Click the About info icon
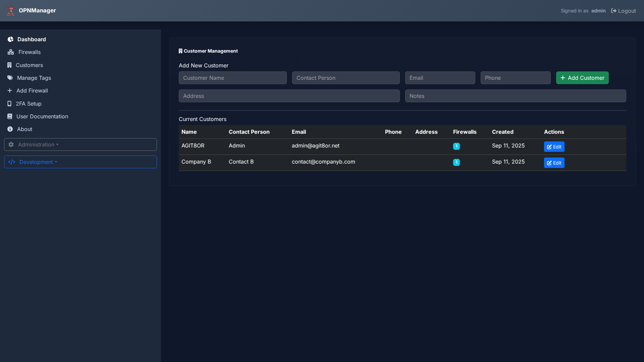The height and width of the screenshot is (362, 644). [x=10, y=129]
